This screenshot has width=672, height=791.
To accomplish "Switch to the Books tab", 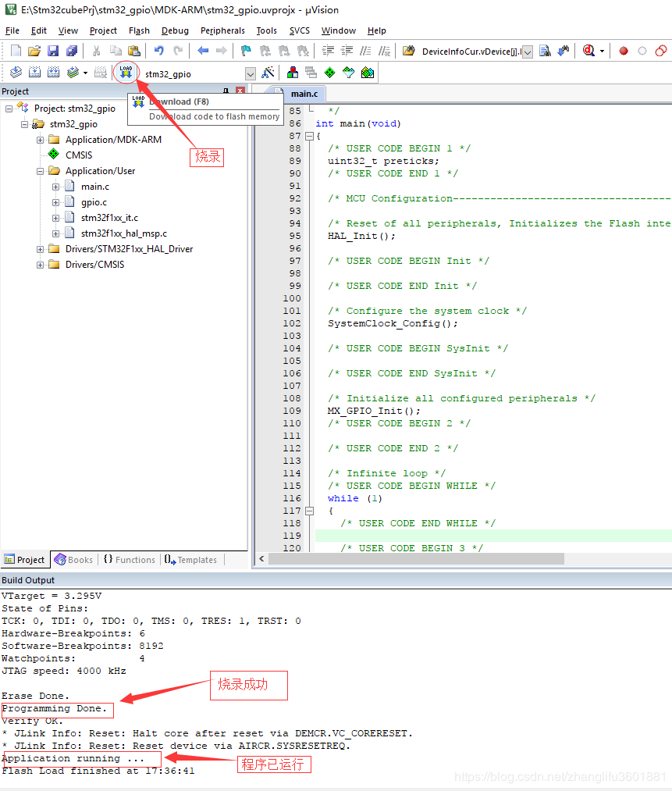I will coord(73,559).
